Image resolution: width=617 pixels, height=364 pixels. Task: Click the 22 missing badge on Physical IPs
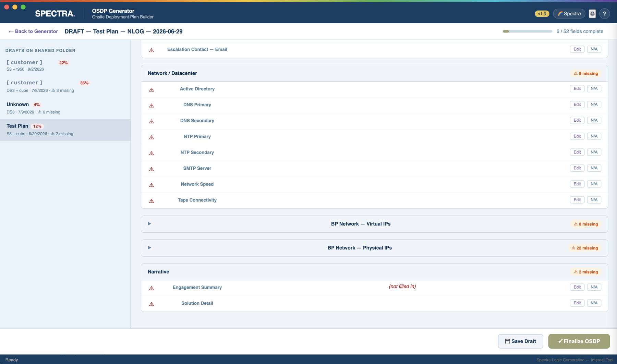(x=585, y=248)
